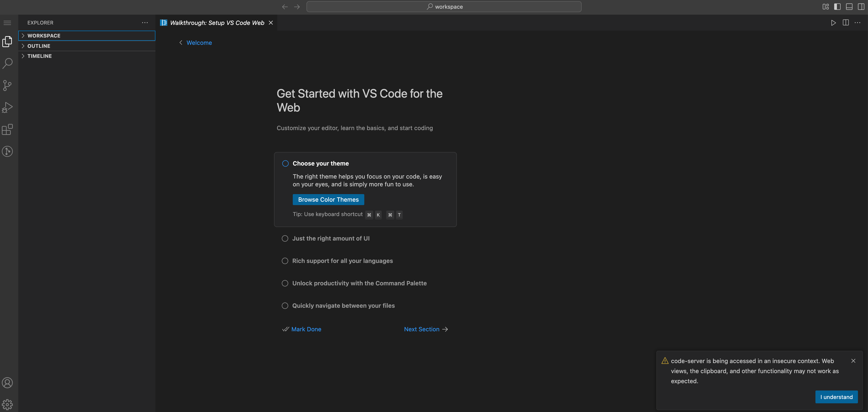This screenshot has width=868, height=412.
Task: Select the Choose your theme step title
Action: coord(320,163)
